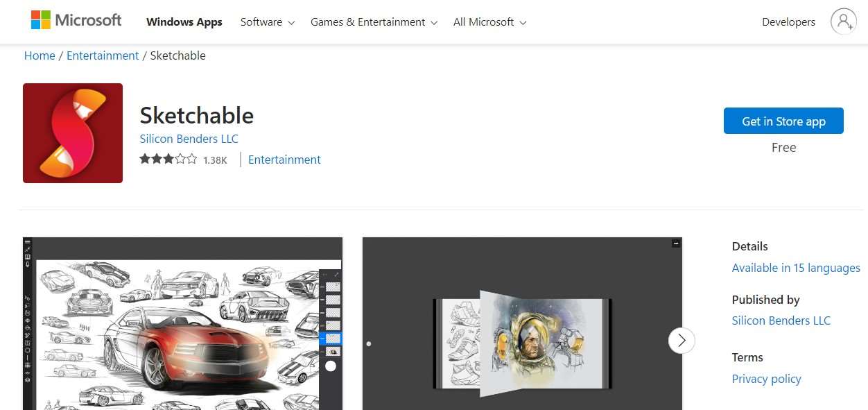Expand the All Microsoft menu

coord(489,22)
